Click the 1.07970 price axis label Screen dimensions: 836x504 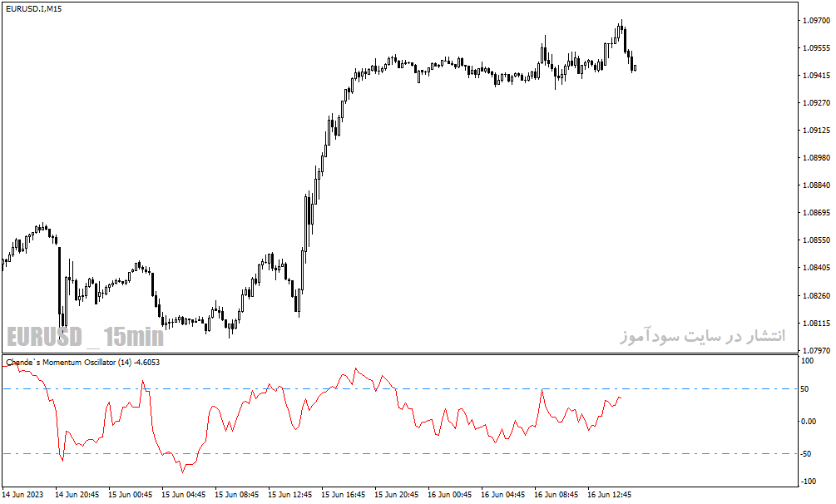tap(816, 350)
